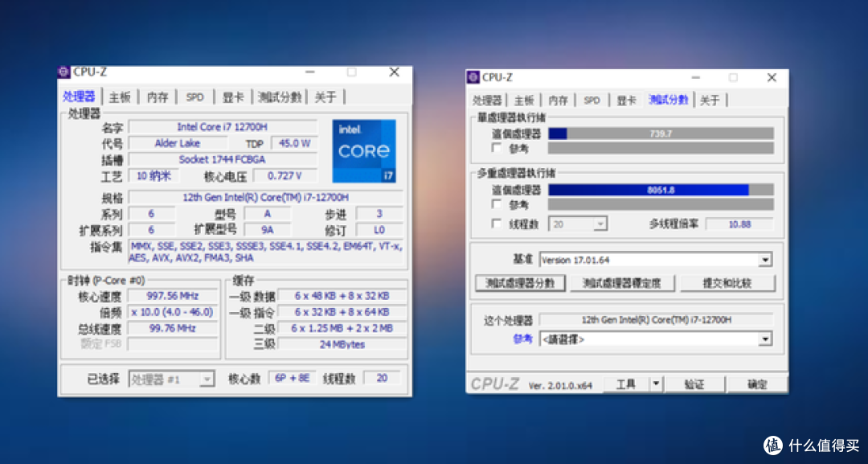Open the 关于 tab in the right window
The height and width of the screenshot is (464, 868).
710,101
